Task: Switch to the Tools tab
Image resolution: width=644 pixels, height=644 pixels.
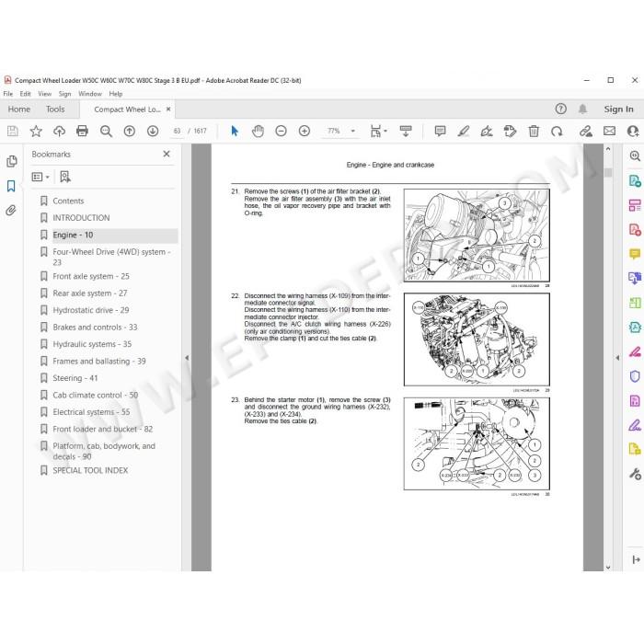Action: (x=55, y=109)
